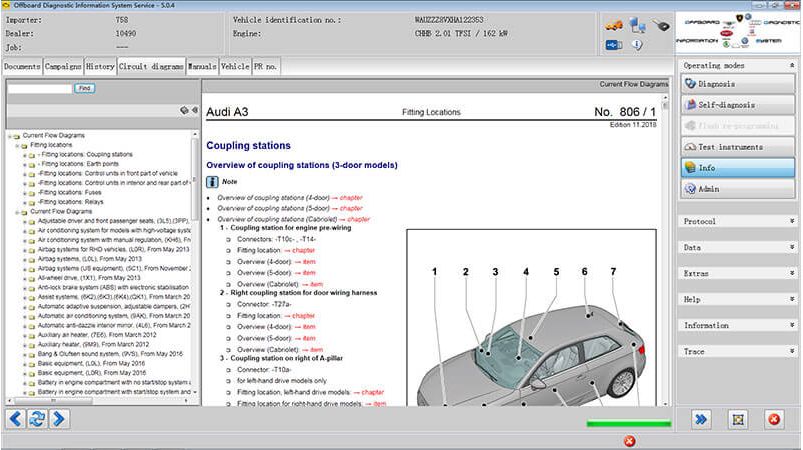Expand the Extras section
The width and height of the screenshot is (803, 450).
737,273
